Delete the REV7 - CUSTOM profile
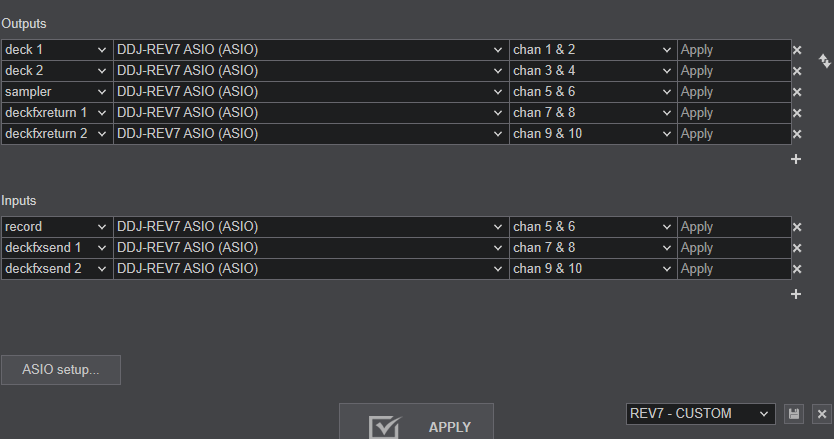Viewport: 834px width, 439px height. pyautogui.click(x=822, y=414)
